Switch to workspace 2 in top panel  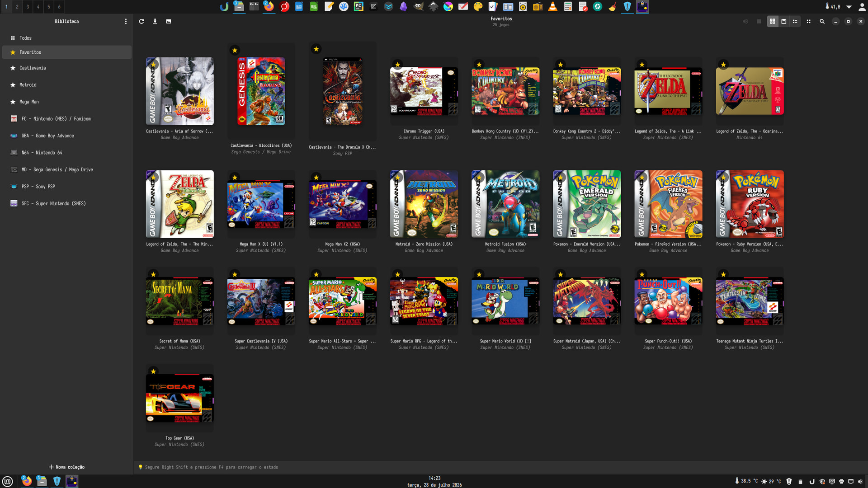(x=17, y=7)
